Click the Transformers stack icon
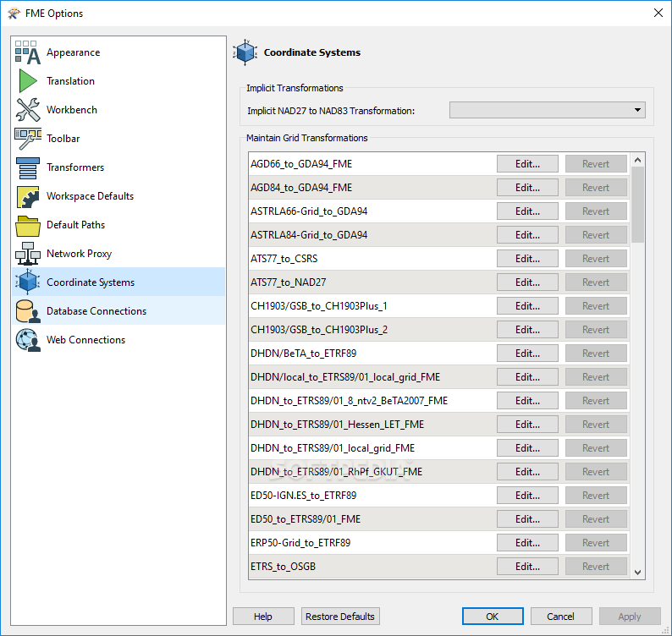 [x=28, y=167]
